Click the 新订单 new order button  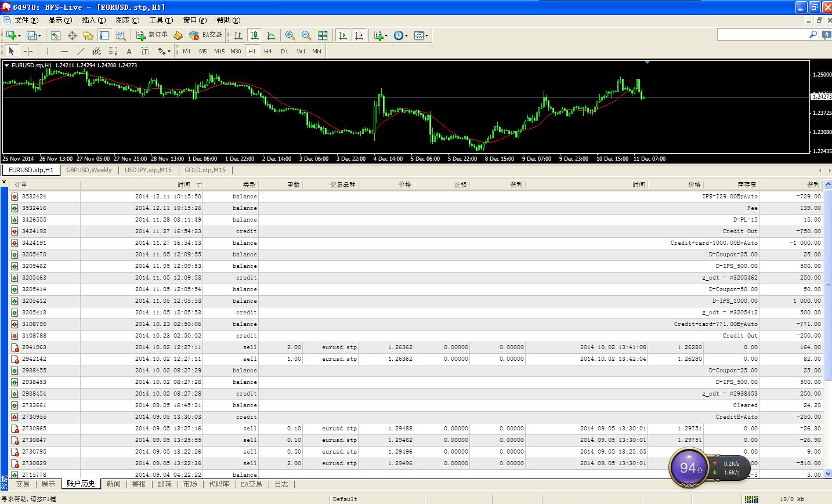point(152,35)
